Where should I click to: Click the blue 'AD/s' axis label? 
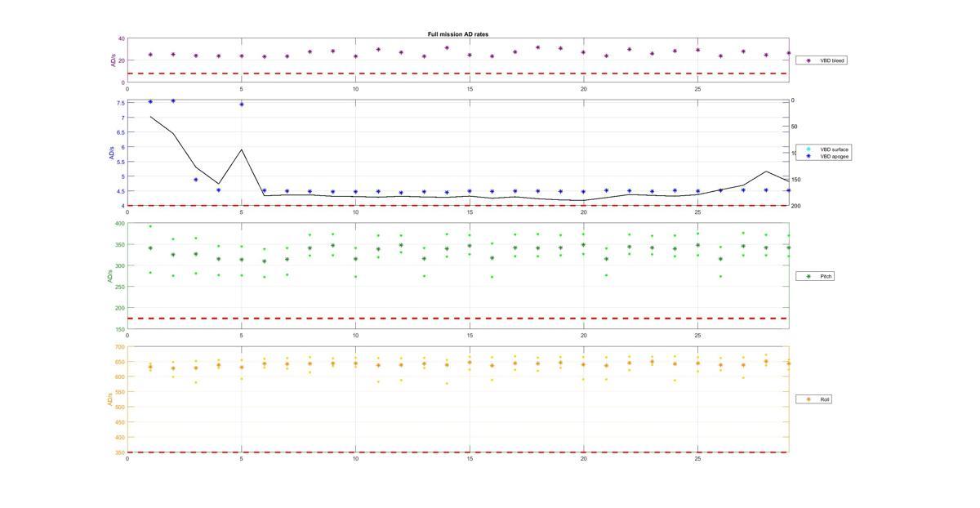click(x=112, y=153)
